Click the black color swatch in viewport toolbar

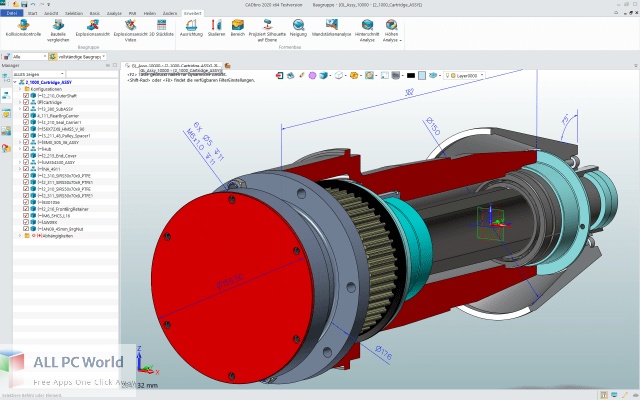(411, 76)
